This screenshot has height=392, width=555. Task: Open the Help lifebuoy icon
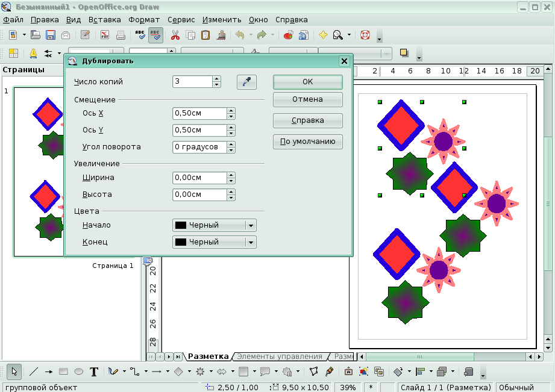(x=365, y=35)
